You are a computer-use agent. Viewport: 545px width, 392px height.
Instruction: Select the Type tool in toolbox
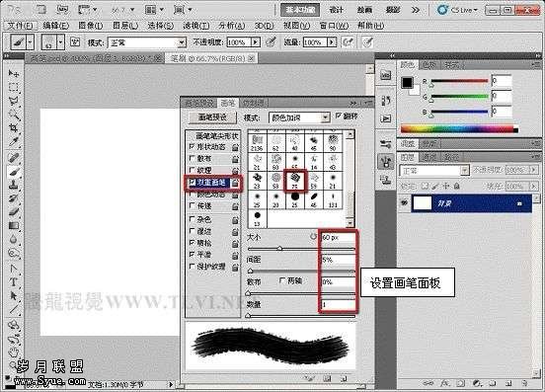(x=14, y=282)
